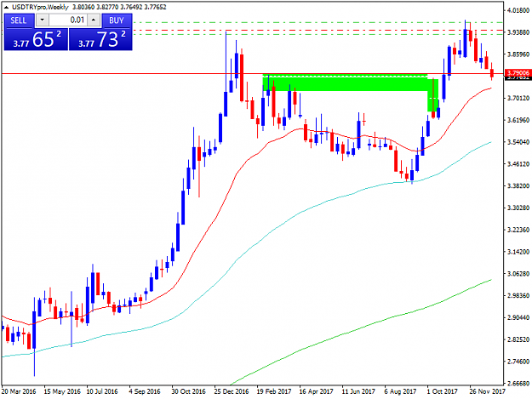Viewport: 532px width, 399px height.
Task: Click the 6 Aug 2017 date label
Action: (x=400, y=391)
